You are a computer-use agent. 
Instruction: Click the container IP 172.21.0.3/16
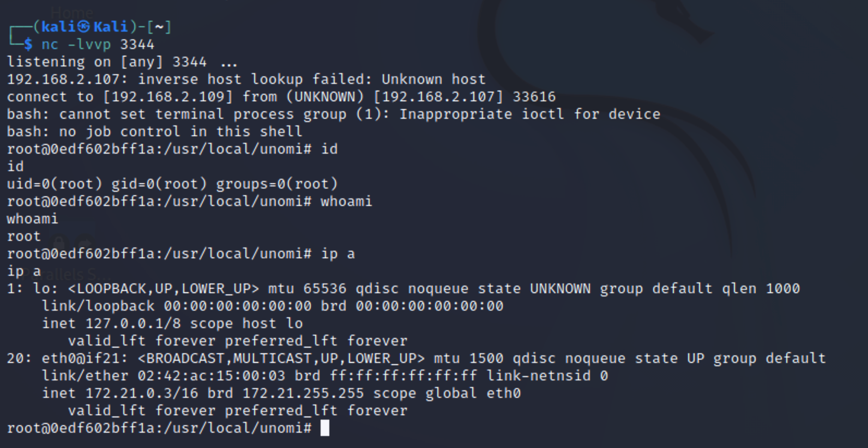133,393
